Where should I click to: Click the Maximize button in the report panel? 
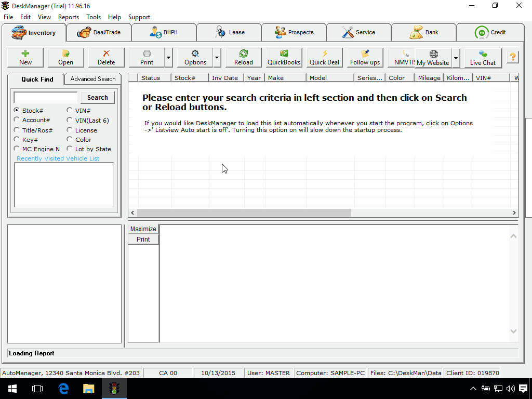(143, 229)
